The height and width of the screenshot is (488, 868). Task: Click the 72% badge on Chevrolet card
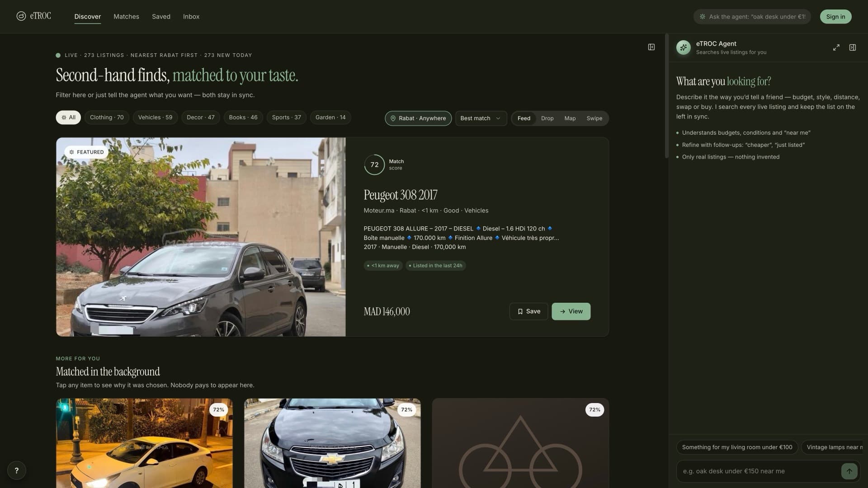coord(407,410)
